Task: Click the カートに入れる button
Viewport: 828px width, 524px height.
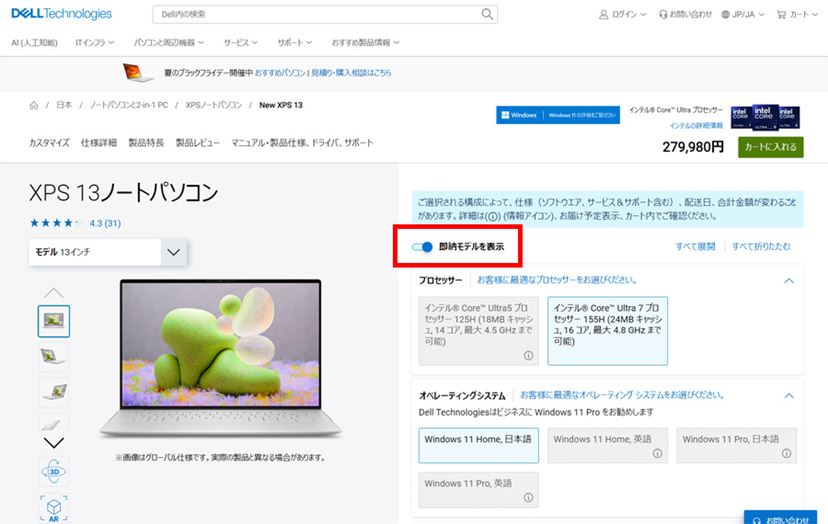Action: pyautogui.click(x=770, y=147)
